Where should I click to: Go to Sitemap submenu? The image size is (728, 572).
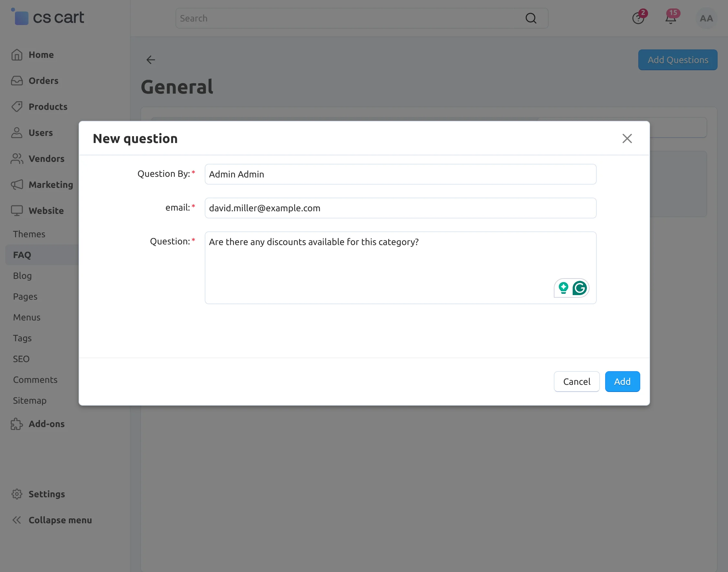click(x=30, y=400)
